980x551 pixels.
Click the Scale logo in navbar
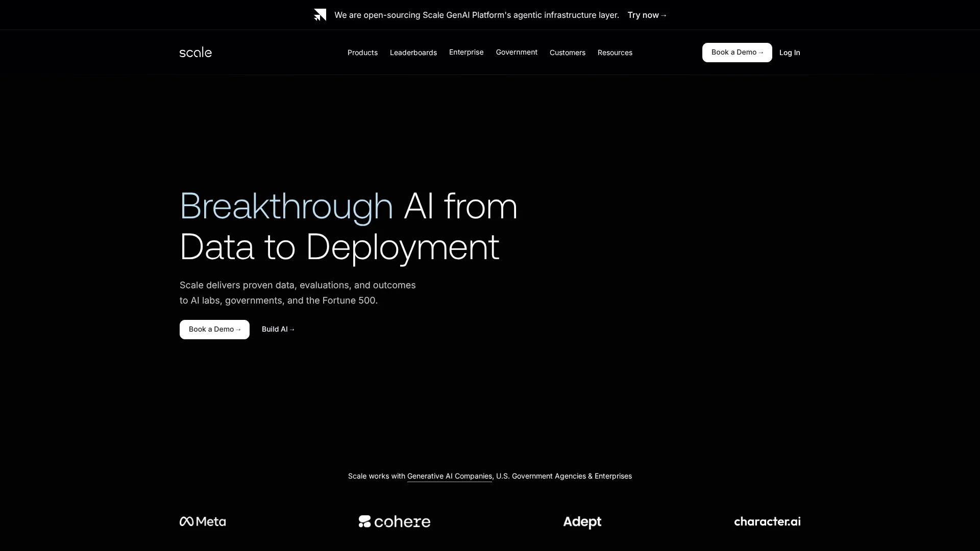click(195, 52)
